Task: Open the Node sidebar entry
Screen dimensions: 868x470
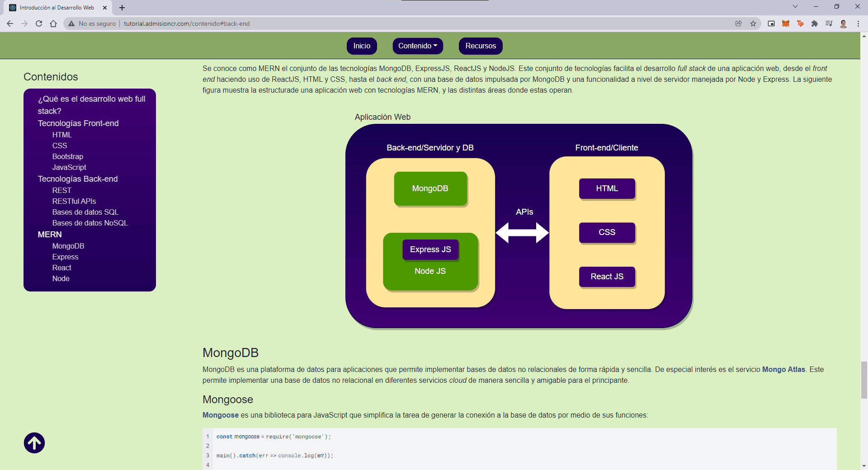Action: [x=61, y=278]
